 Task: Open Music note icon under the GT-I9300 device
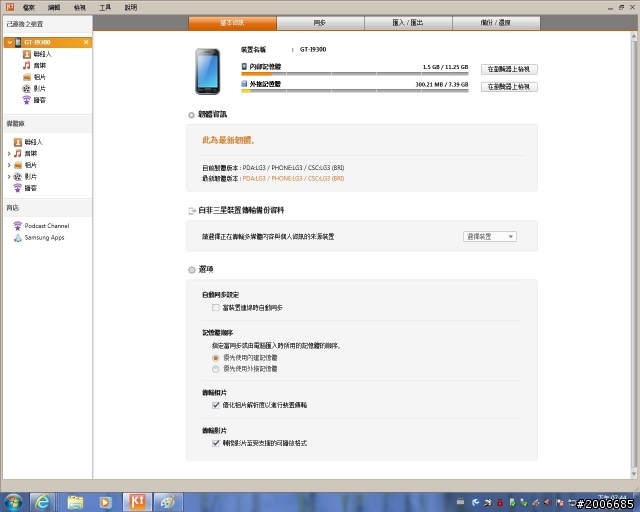click(27, 65)
